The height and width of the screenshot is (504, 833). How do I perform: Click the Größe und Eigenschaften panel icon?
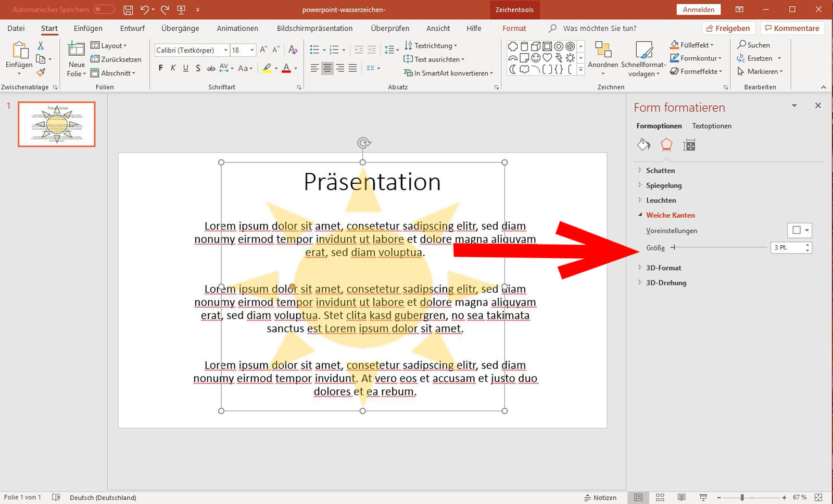click(690, 145)
